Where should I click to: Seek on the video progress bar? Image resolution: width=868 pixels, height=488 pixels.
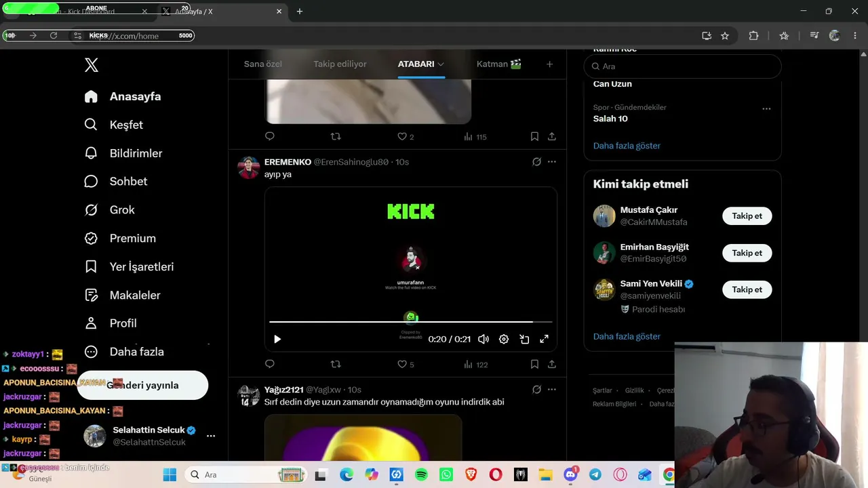(x=411, y=322)
